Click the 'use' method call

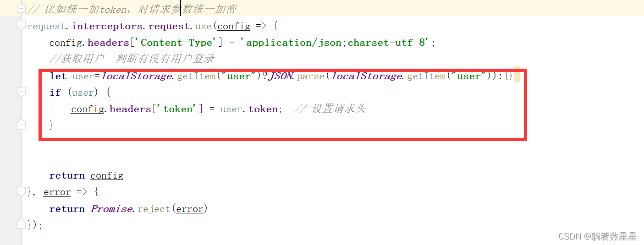[204, 26]
